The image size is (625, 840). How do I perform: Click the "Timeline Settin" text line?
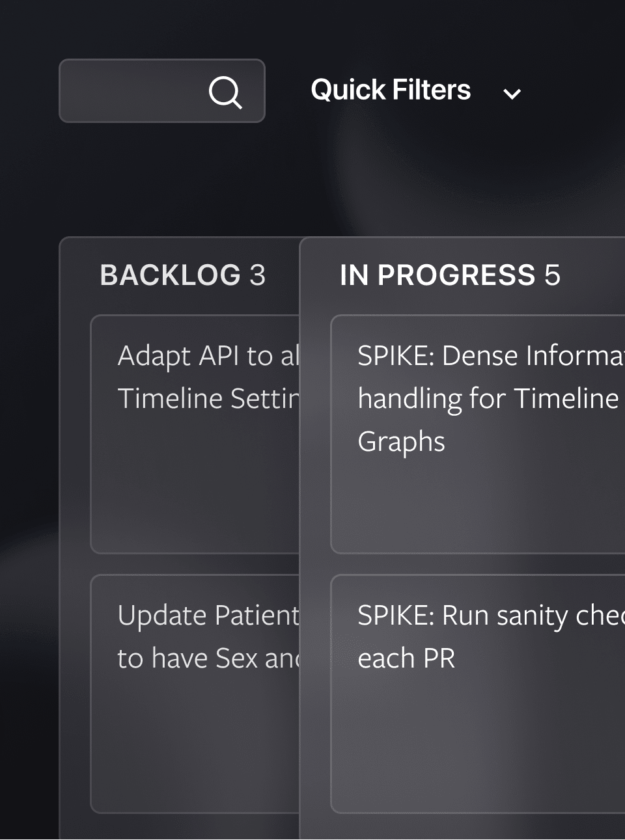pos(208,398)
